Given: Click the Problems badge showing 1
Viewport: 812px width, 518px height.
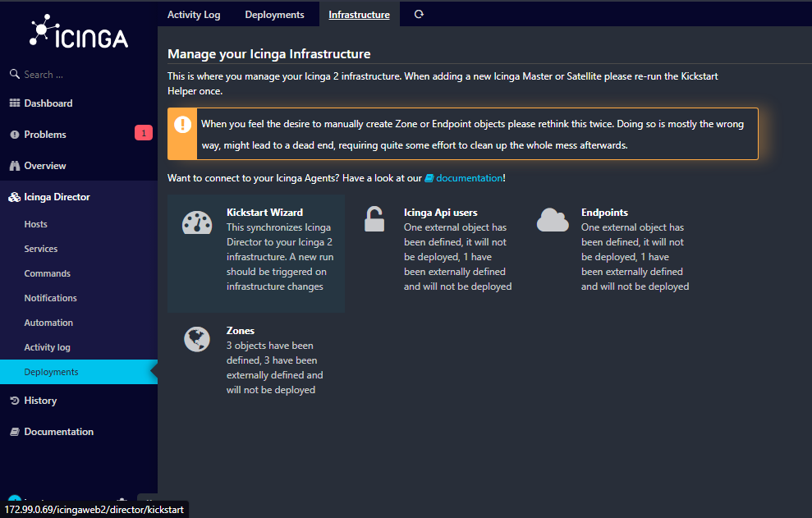Looking at the screenshot, I should click(144, 133).
